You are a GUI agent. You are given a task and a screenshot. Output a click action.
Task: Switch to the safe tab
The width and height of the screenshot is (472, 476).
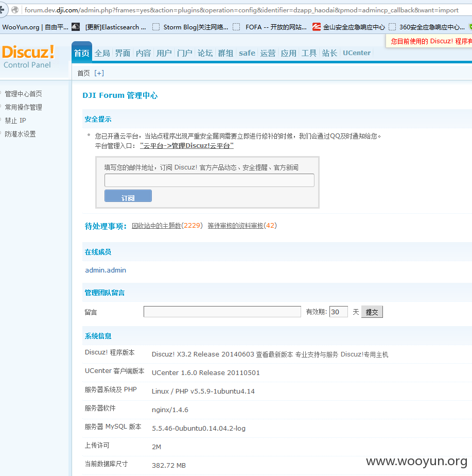(247, 53)
